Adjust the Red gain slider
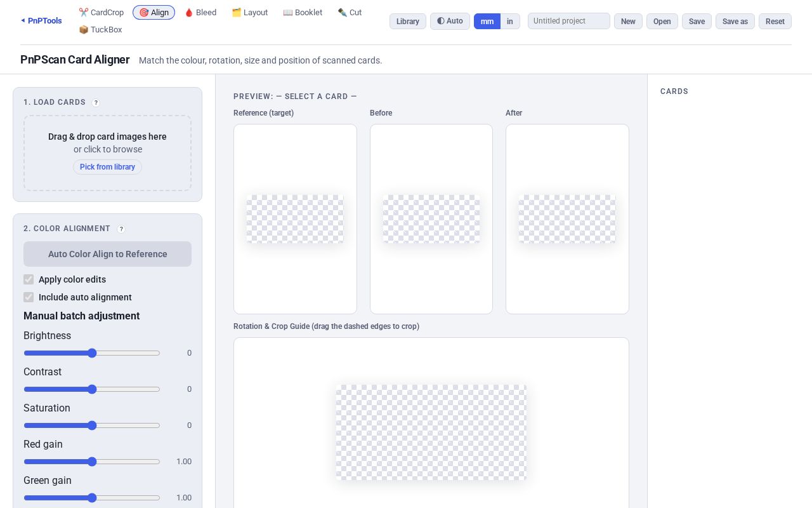812x508 pixels. [92, 462]
